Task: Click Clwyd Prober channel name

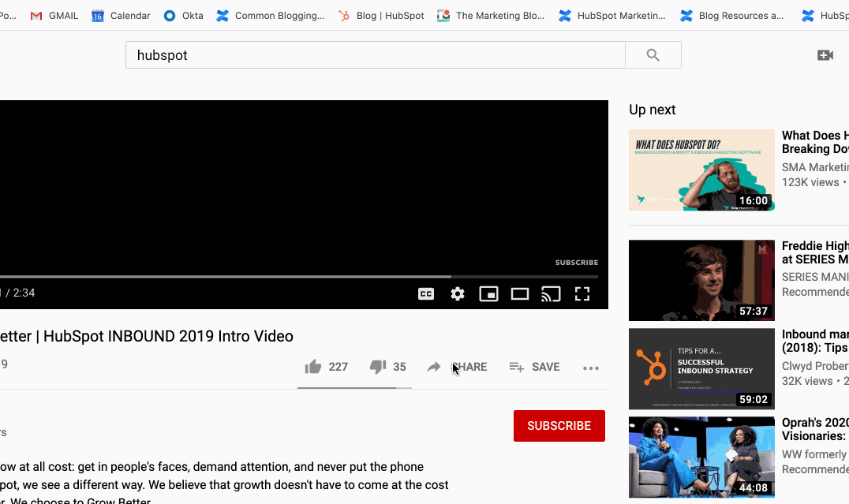Action: click(x=815, y=366)
